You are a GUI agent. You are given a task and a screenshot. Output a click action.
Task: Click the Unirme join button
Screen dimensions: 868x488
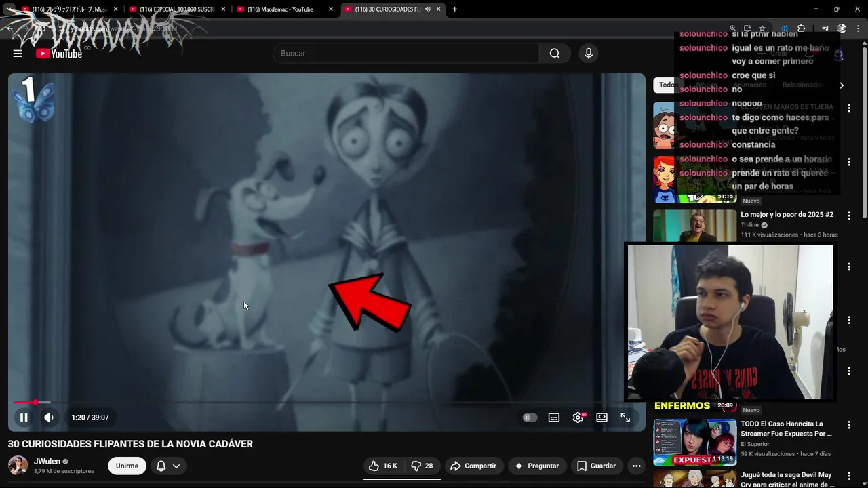coord(127,466)
